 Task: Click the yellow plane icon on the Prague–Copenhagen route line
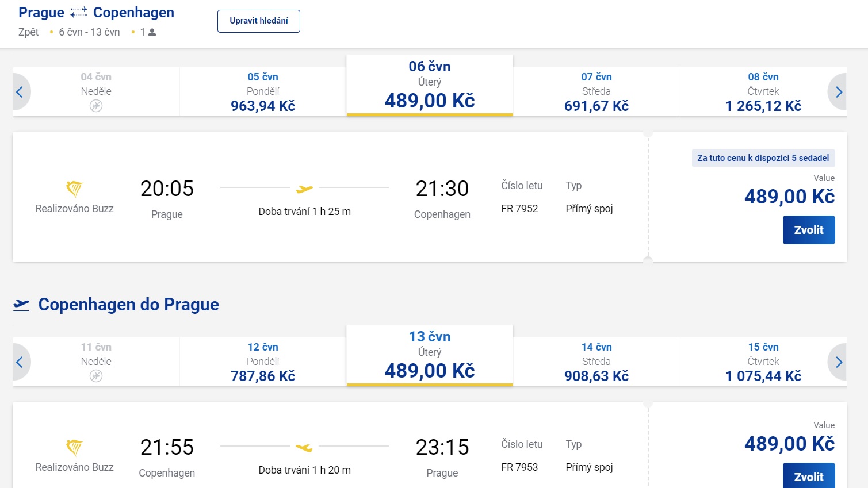(x=304, y=189)
